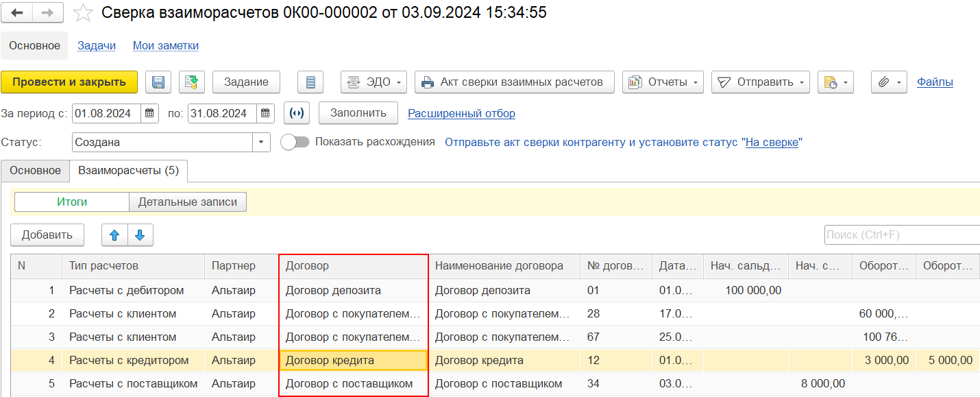
Task: Click the Добавить button
Action: (x=47, y=235)
